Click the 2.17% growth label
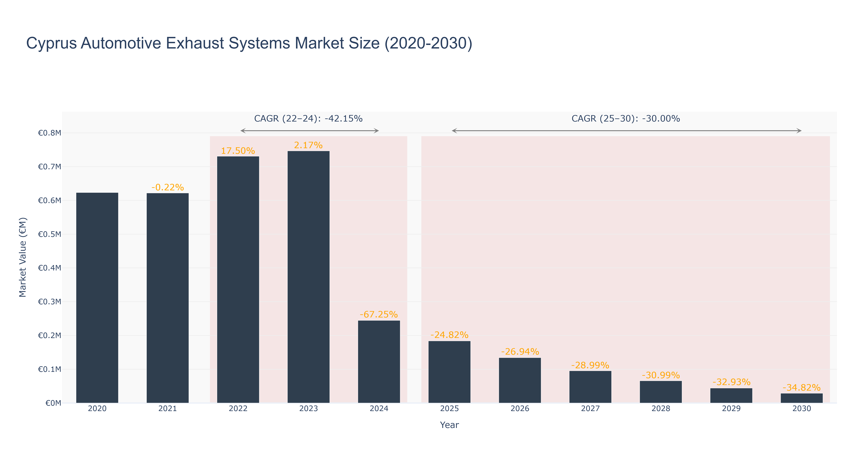The image size is (868, 465). pos(308,145)
